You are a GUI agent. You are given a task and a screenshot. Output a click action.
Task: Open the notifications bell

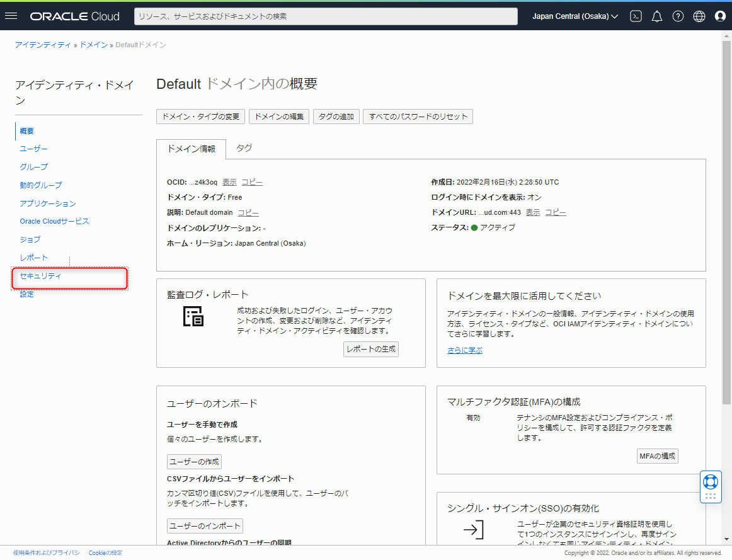point(657,16)
